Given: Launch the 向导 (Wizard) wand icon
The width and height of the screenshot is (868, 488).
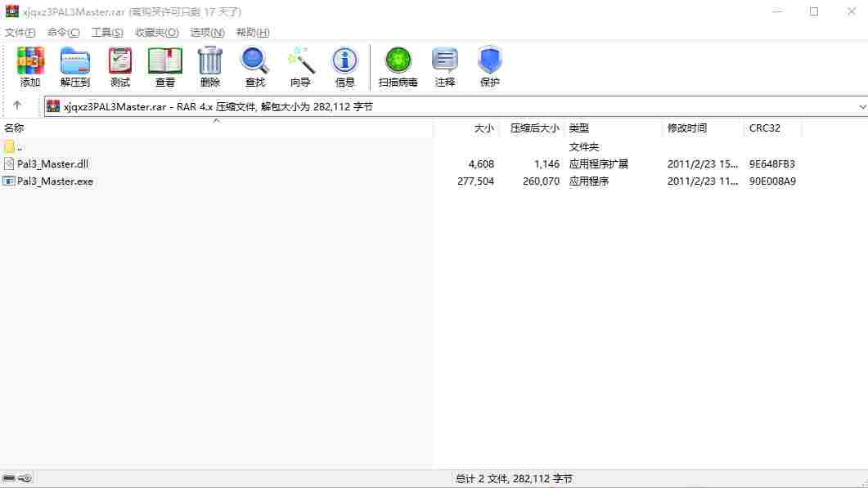Looking at the screenshot, I should 300,60.
